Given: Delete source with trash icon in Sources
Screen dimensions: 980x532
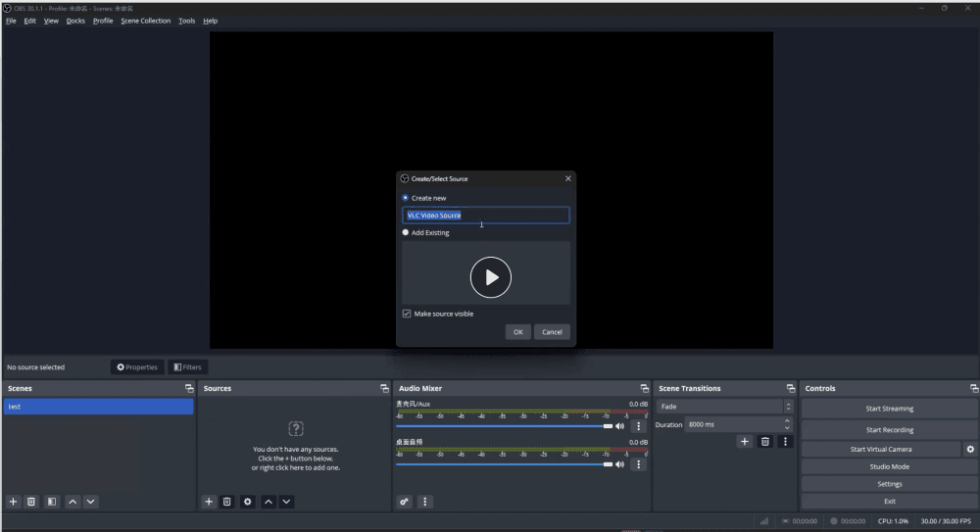Looking at the screenshot, I should coord(227,502).
